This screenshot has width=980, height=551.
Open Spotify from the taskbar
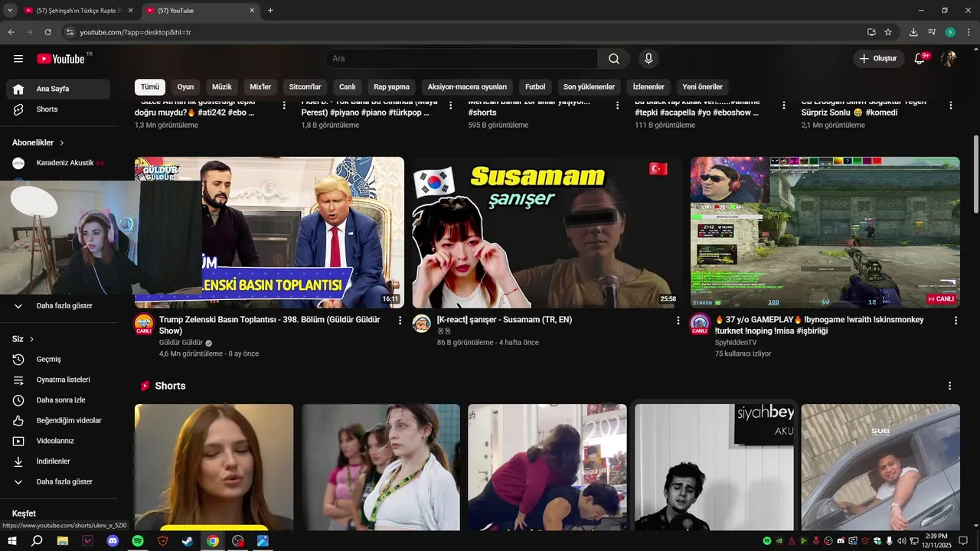138,541
